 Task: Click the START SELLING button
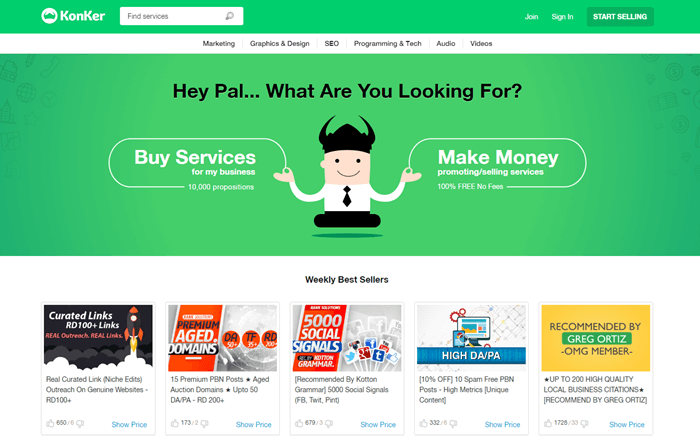tap(620, 17)
